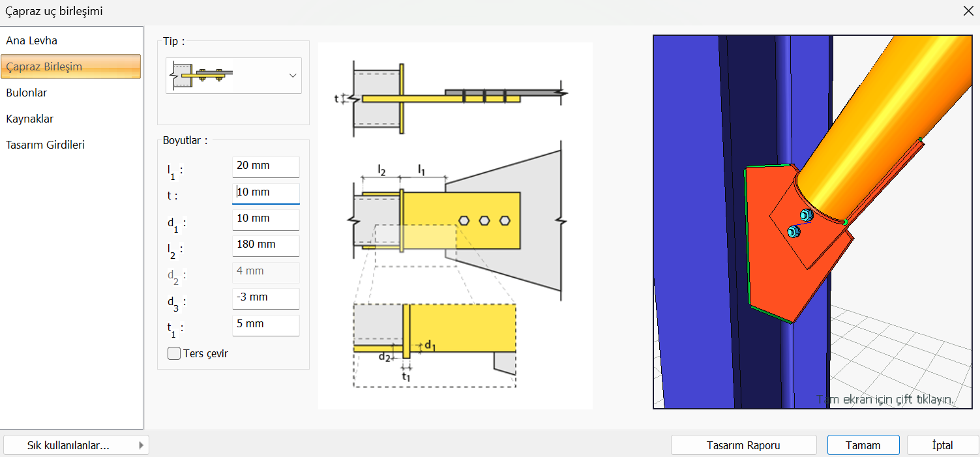Focus the t thickness input field
This screenshot has height=457, width=980.
click(x=265, y=193)
